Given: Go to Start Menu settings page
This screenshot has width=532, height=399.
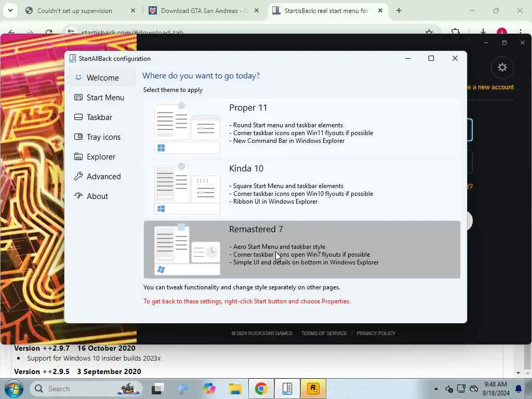Looking at the screenshot, I should click(103, 97).
